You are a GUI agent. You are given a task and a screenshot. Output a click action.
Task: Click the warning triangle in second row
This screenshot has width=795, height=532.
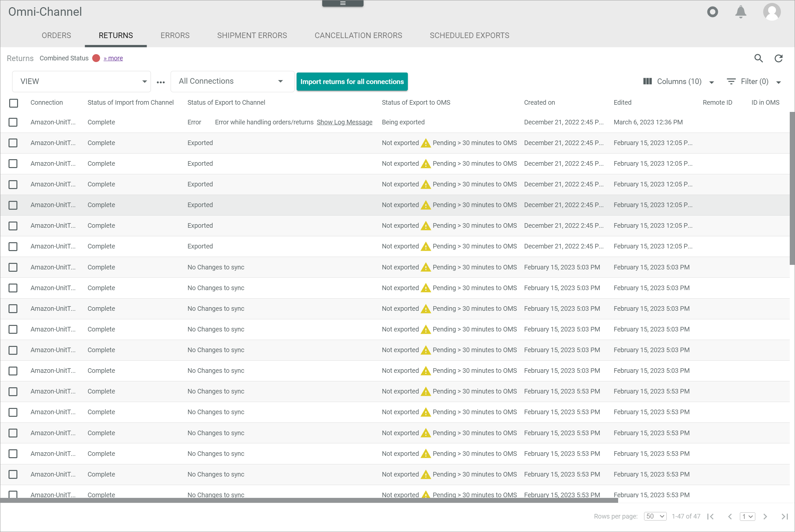(x=426, y=143)
